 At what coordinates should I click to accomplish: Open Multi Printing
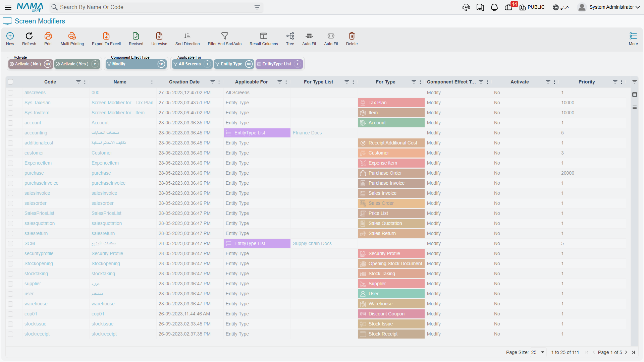point(72,36)
